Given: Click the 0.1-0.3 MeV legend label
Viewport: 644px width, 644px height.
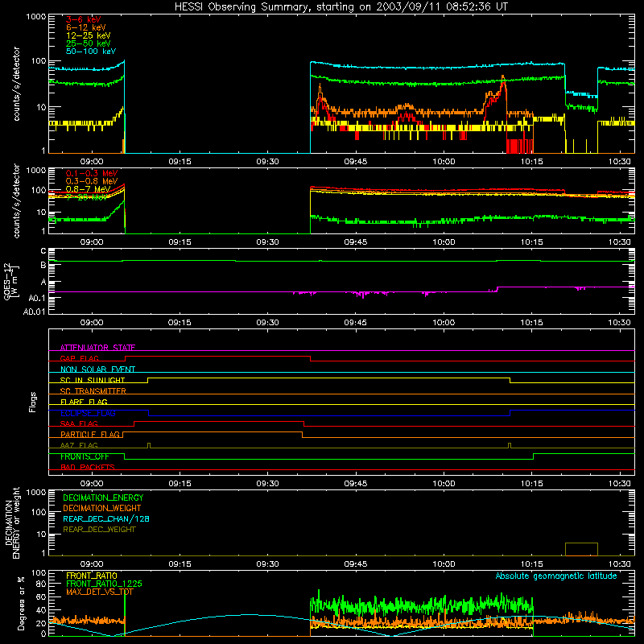Looking at the screenshot, I should click(92, 173).
